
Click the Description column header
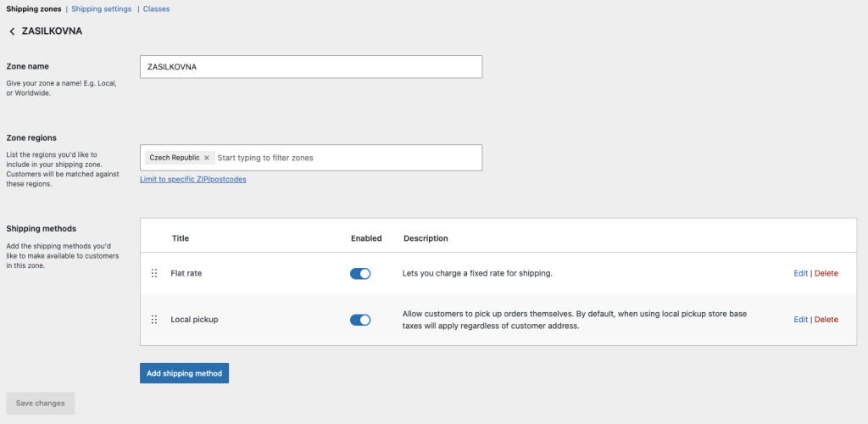[x=426, y=238]
